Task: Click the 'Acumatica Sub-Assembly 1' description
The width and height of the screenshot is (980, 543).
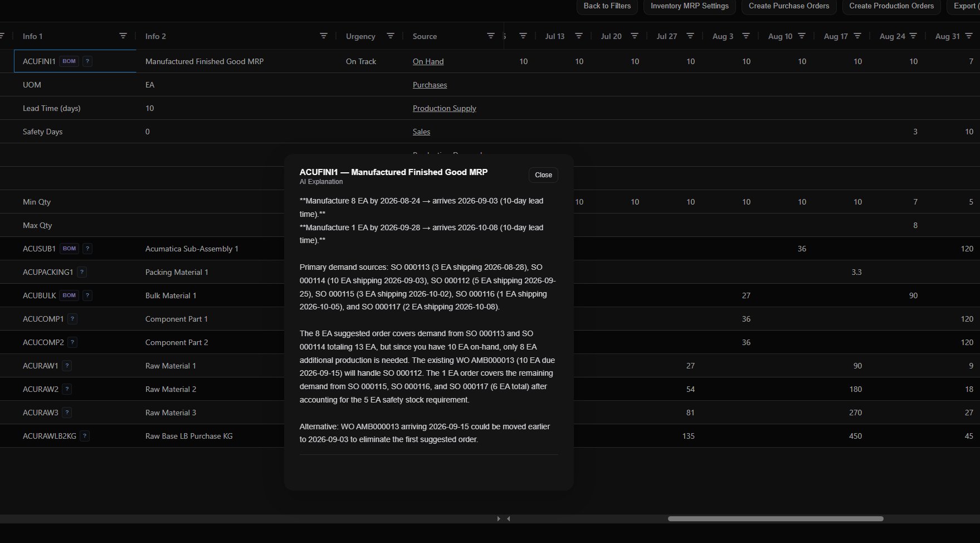Action: (x=192, y=249)
